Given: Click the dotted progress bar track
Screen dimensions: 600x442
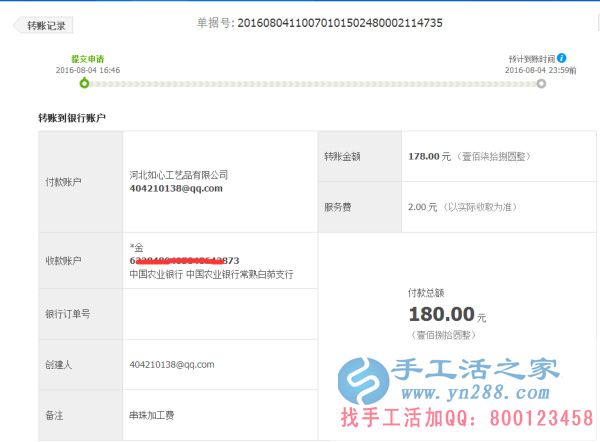Looking at the screenshot, I should [x=310, y=84].
